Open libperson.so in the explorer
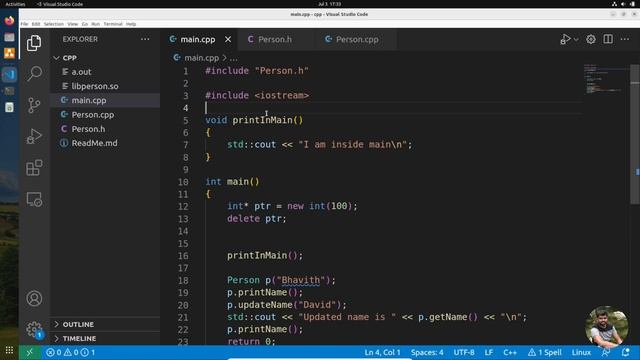Image resolution: width=640 pixels, height=360 pixels. pos(105,86)
